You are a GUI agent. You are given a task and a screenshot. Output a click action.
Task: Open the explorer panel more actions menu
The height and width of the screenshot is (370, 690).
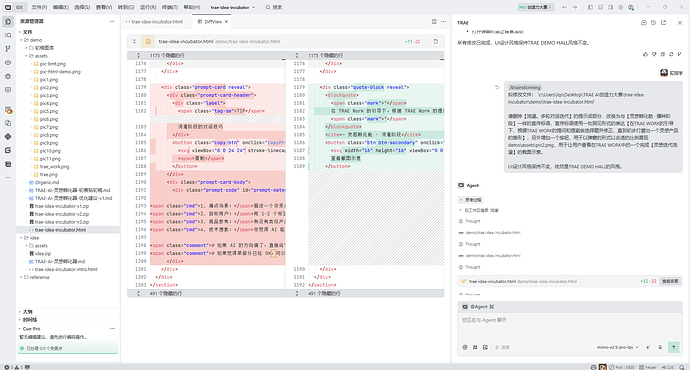pyautogui.click(x=112, y=21)
